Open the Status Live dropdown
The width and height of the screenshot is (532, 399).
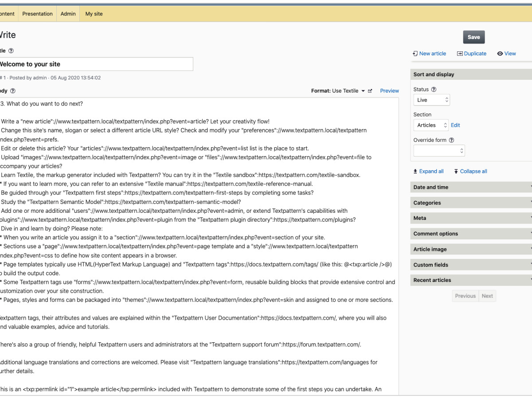[x=432, y=100]
